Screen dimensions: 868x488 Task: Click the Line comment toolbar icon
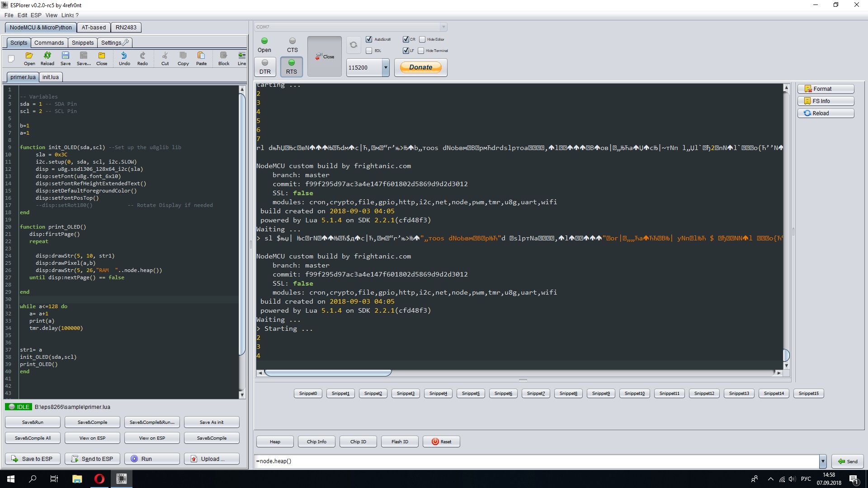[242, 58]
